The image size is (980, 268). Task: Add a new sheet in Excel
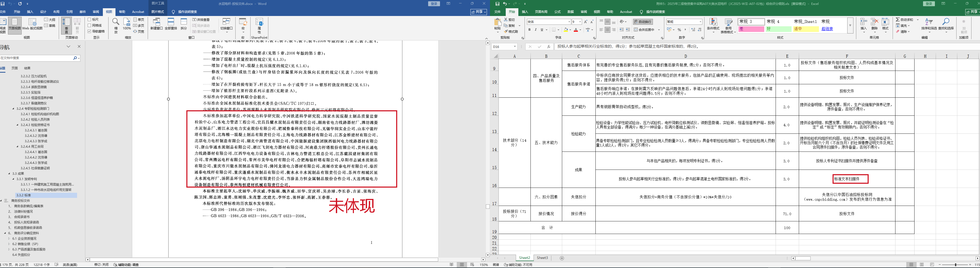pyautogui.click(x=562, y=258)
